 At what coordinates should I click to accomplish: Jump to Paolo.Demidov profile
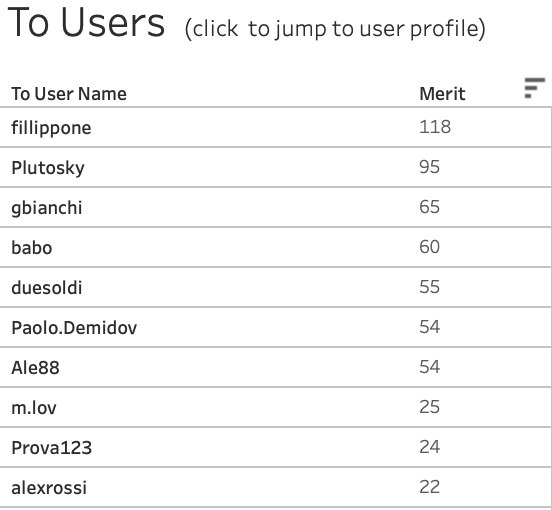tap(74, 328)
